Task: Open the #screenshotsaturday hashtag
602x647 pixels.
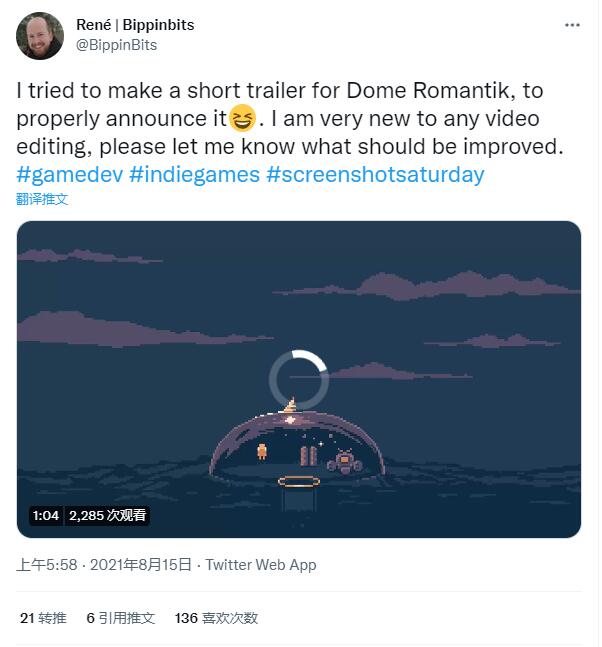Action: [375, 175]
